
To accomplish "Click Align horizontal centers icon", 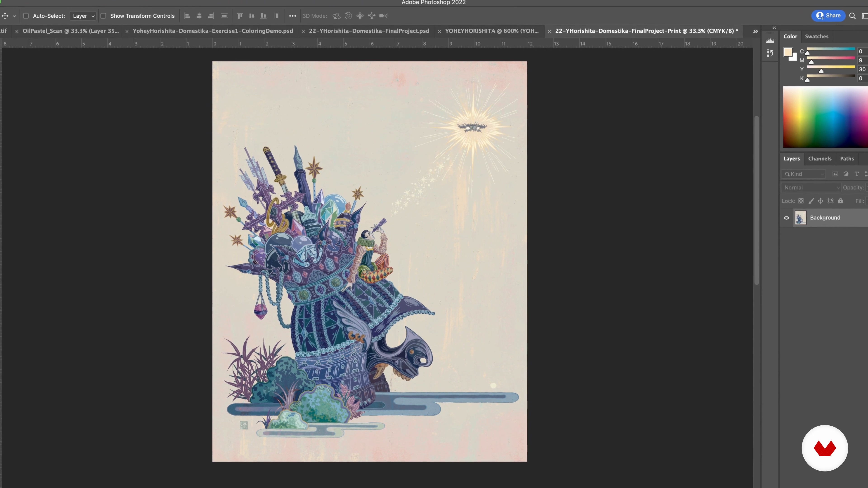I will click(x=199, y=16).
